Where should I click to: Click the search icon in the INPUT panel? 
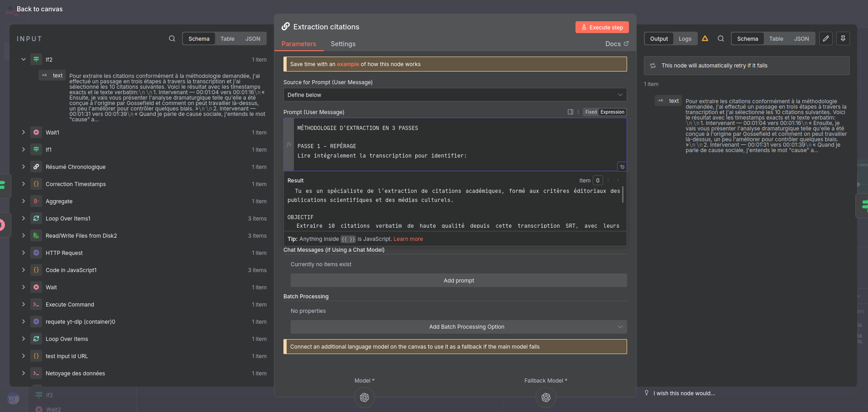[x=172, y=39]
